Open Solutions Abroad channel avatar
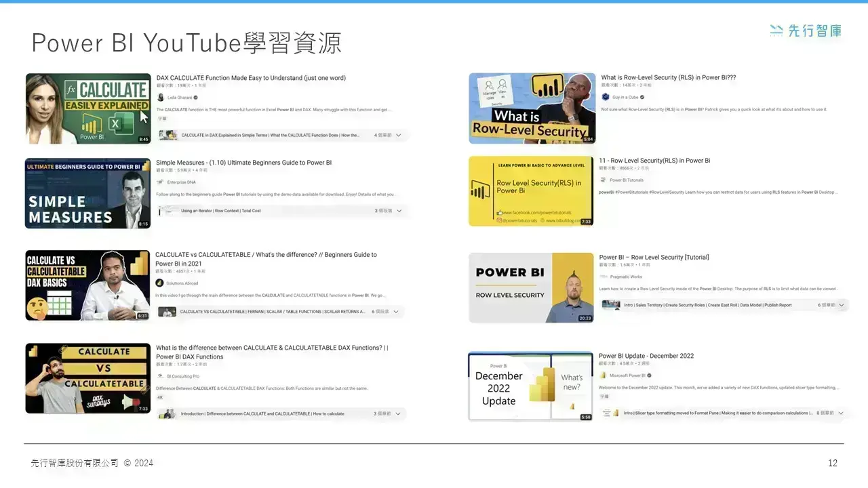This screenshot has width=868, height=488. 159,283
